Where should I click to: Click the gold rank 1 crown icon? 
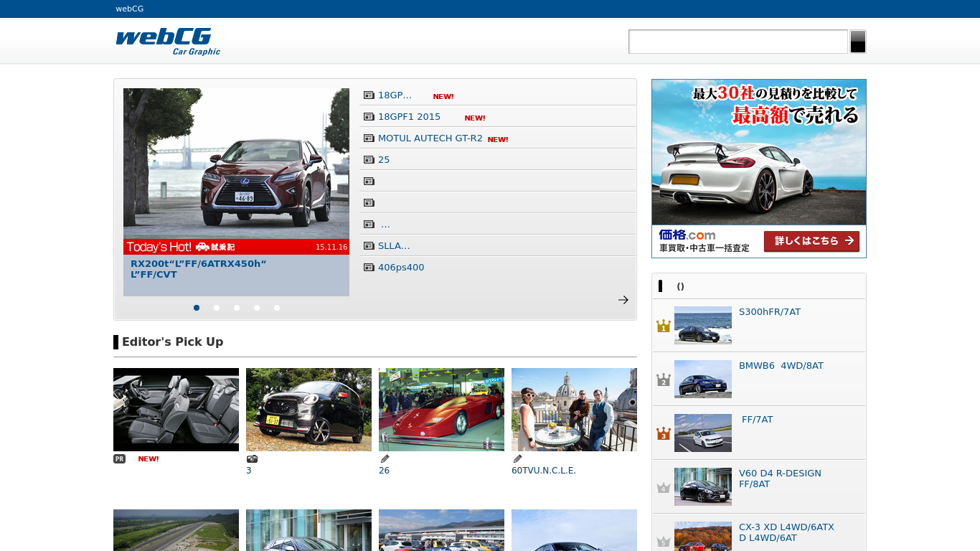click(663, 326)
